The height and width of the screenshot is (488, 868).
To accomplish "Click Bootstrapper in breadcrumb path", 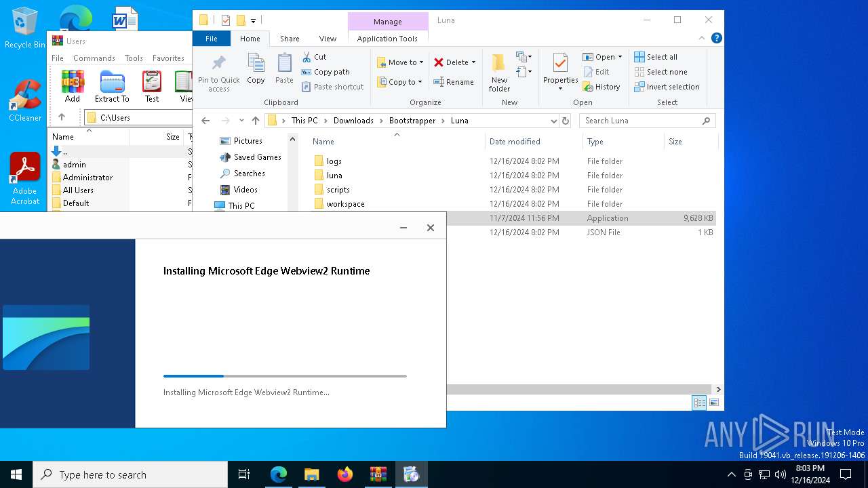I will (x=412, y=121).
